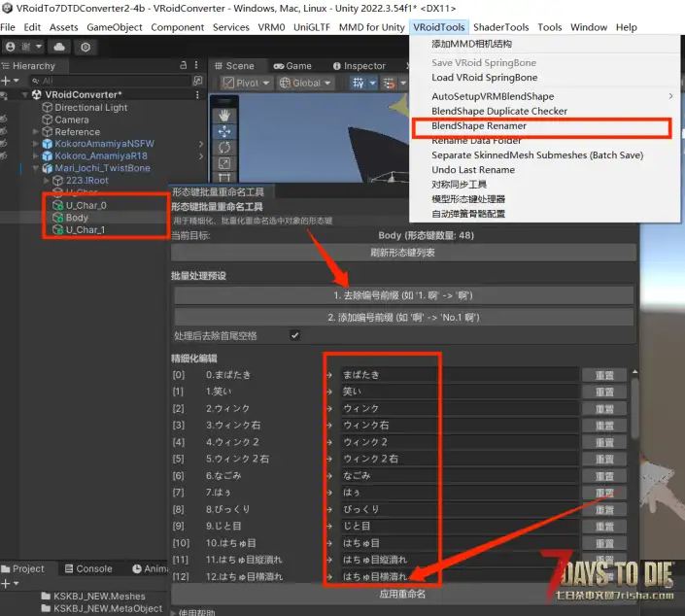Click the 应用重命名 apply rename button
The width and height of the screenshot is (685, 616).
(401, 594)
